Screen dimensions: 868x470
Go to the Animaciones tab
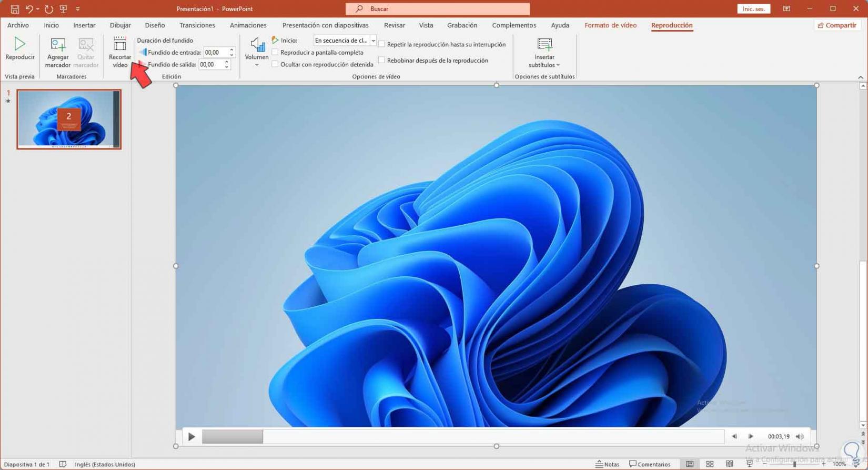click(x=248, y=25)
